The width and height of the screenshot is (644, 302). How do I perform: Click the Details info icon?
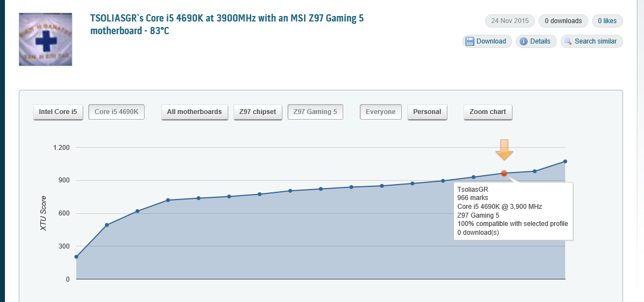[x=524, y=41]
